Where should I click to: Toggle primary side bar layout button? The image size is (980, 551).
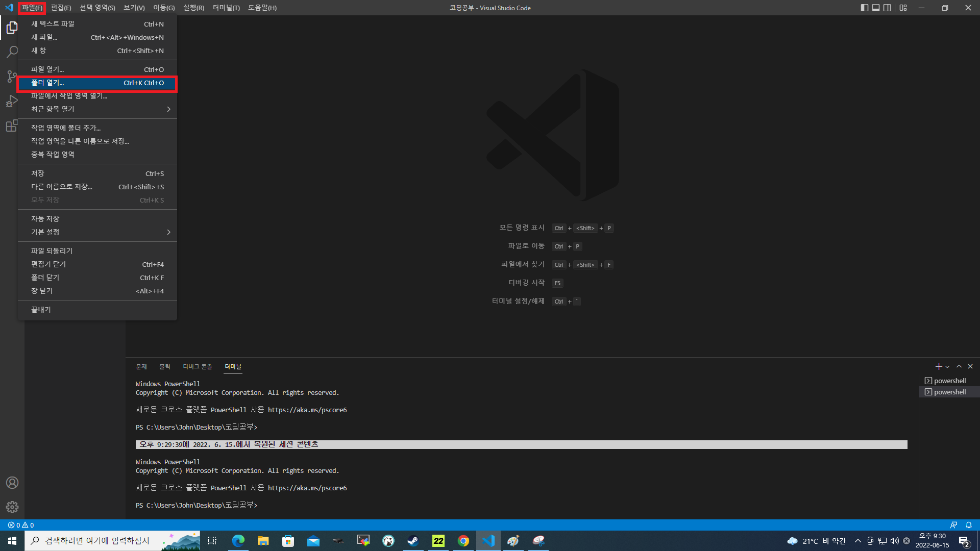[864, 8]
